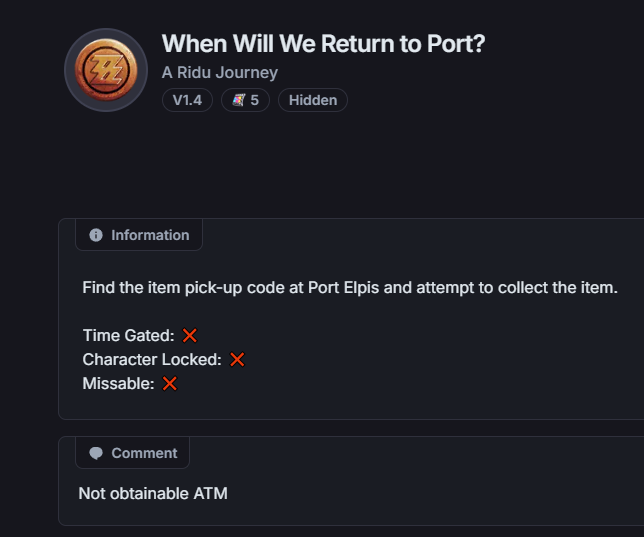The image size is (644, 537).
Task: Click the 'When Will We Return to Port?' title
Action: coord(323,44)
